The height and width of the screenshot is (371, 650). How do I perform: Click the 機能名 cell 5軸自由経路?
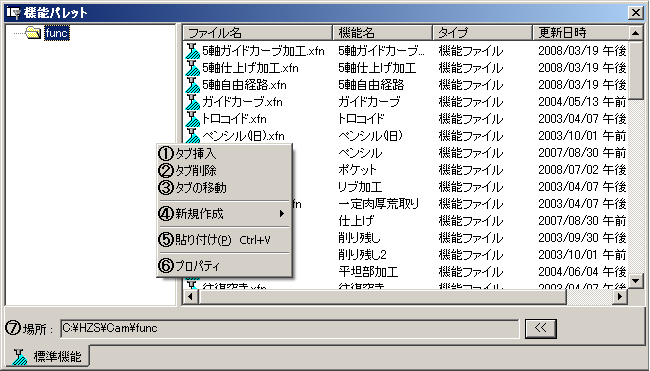click(x=371, y=85)
